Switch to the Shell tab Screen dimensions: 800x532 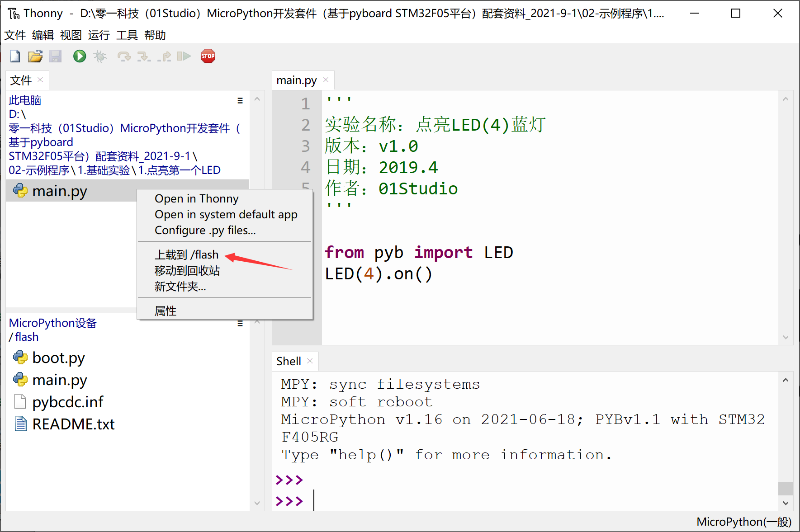(x=289, y=361)
